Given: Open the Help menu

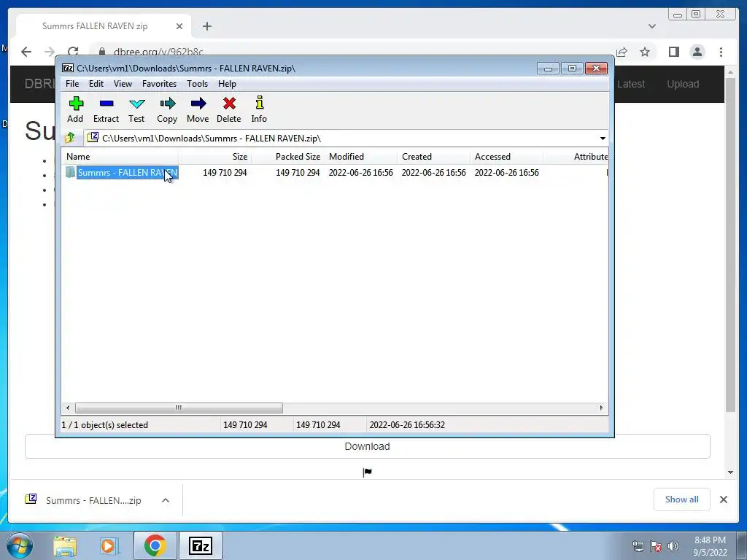Looking at the screenshot, I should tap(228, 84).
